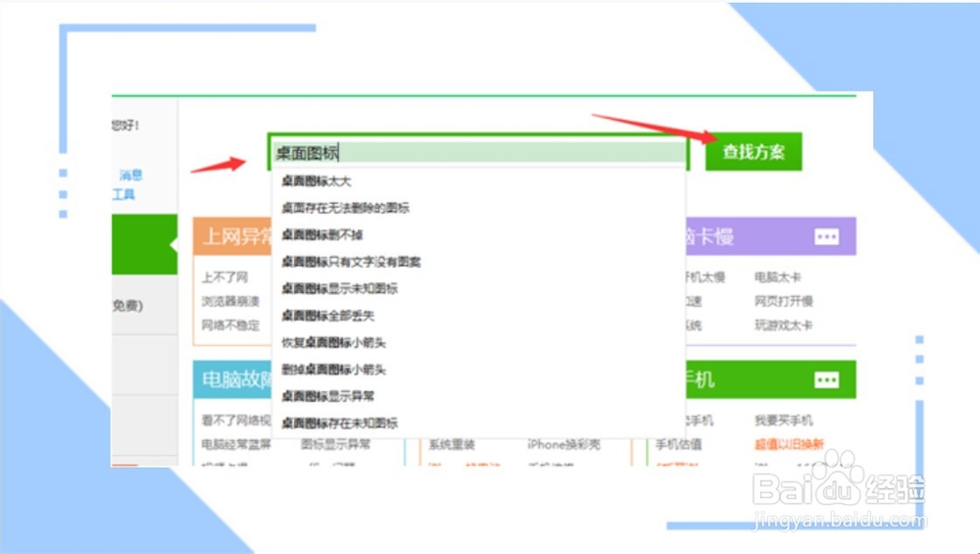Choose suggestion 桌面图标显示异常
Screen dimensions: 980x554
(327, 396)
